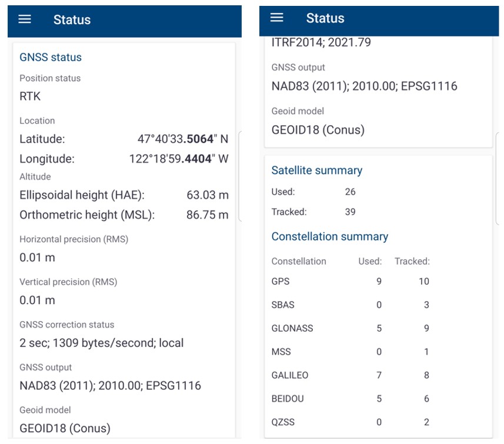This screenshot has height=444, width=504.
Task: Tap the RTK position status value
Action: tap(30, 96)
